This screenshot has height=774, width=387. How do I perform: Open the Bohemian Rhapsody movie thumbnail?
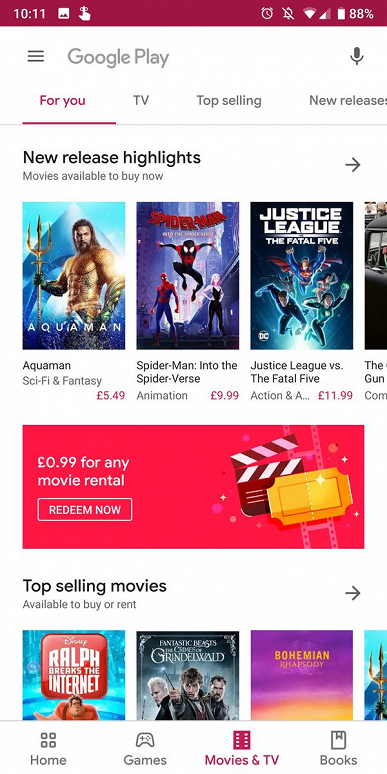tap(302, 675)
